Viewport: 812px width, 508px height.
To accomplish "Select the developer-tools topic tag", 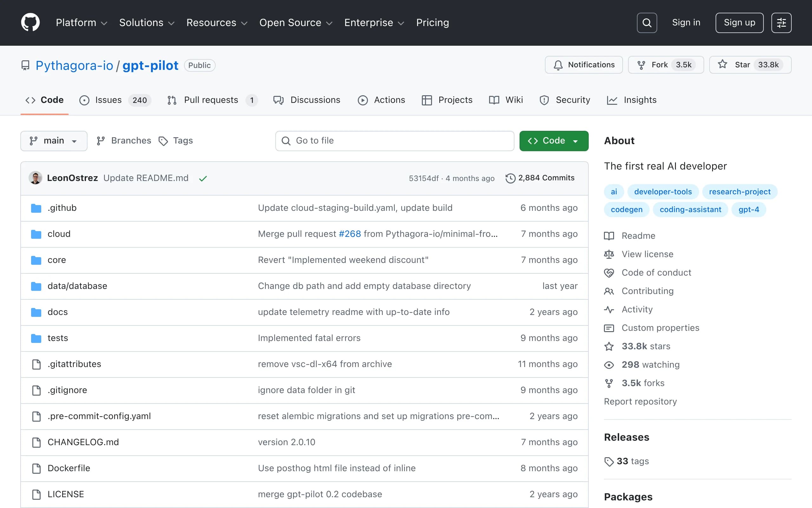I will point(663,192).
